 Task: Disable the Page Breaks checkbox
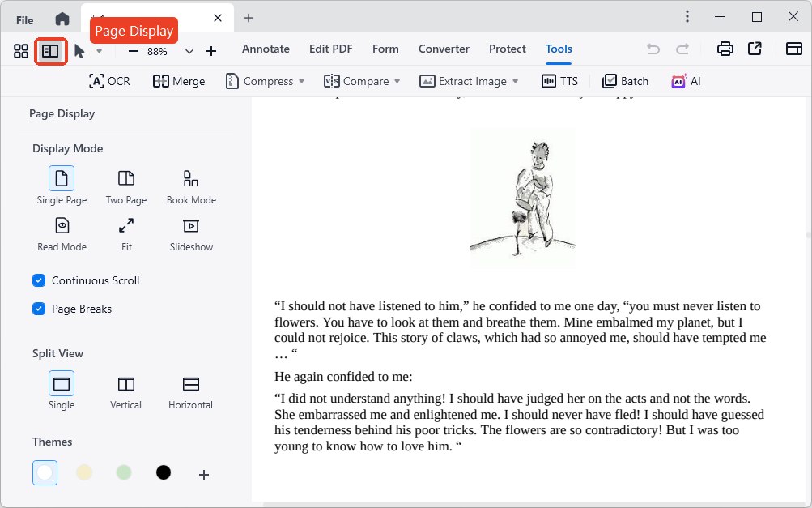[x=39, y=309]
